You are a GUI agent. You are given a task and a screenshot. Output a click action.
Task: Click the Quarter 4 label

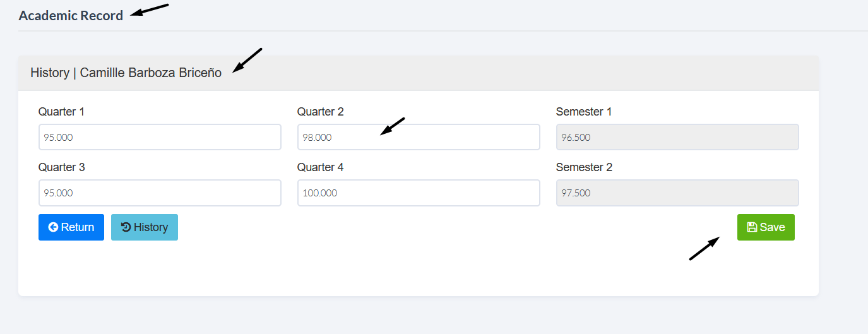coord(321,167)
